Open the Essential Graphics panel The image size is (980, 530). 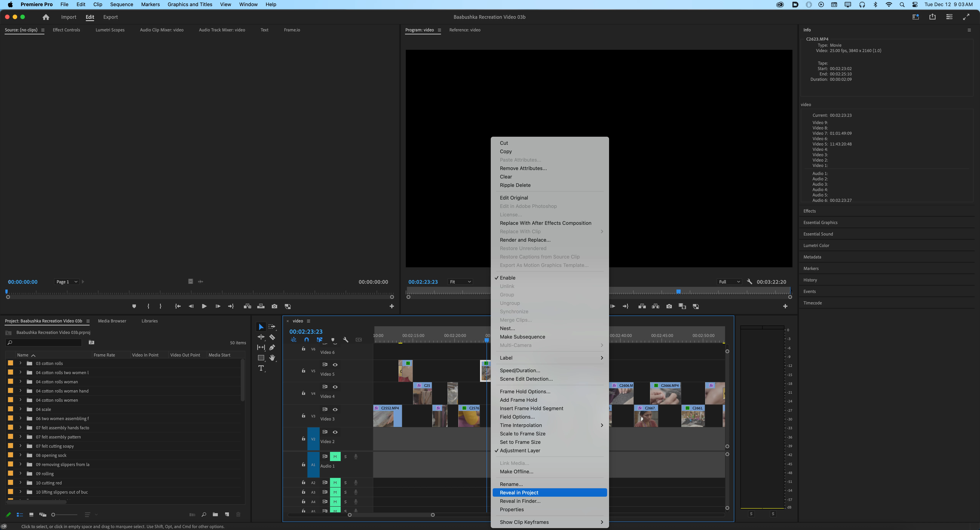(820, 222)
